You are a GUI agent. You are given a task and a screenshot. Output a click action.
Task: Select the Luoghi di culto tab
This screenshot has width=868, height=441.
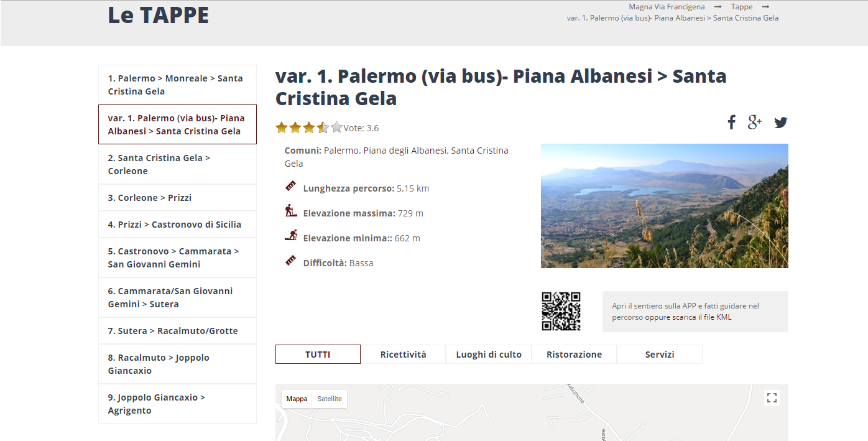[x=489, y=355]
